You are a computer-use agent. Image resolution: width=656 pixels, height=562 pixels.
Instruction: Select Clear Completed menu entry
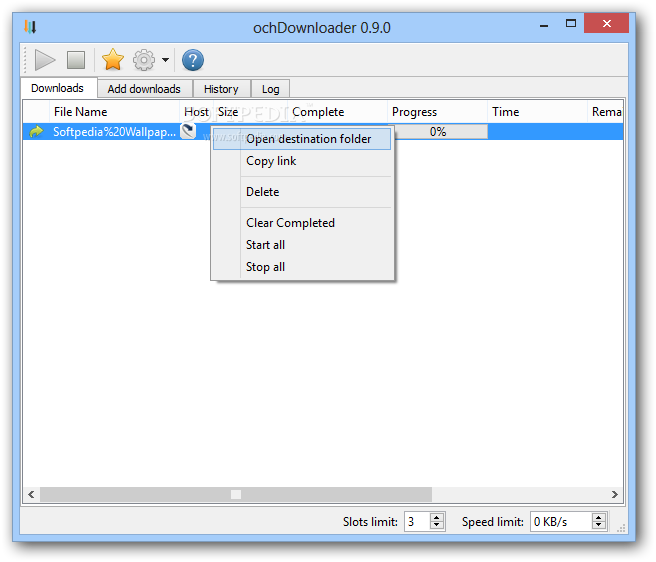302,223
